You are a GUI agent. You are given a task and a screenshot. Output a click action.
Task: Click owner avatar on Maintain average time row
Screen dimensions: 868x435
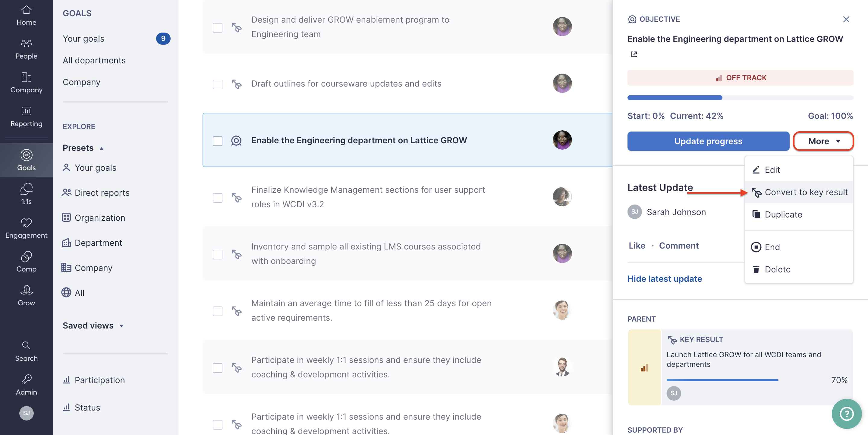pos(562,310)
